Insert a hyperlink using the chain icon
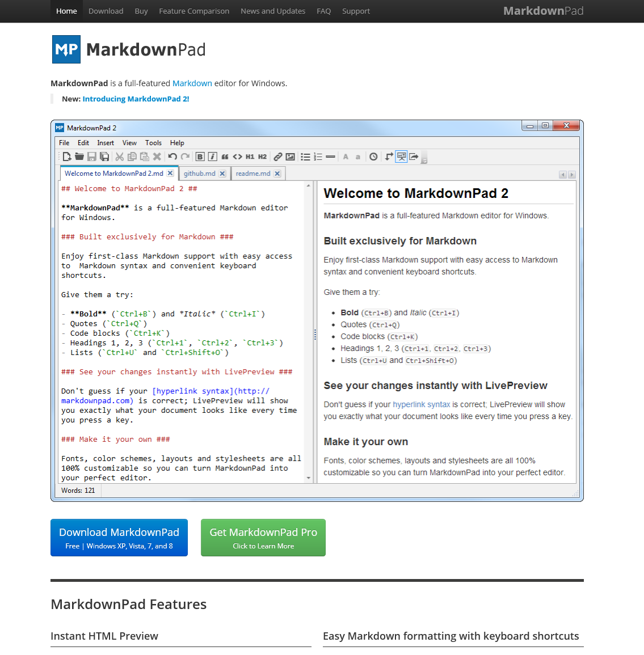644x655 pixels. pyautogui.click(x=278, y=157)
